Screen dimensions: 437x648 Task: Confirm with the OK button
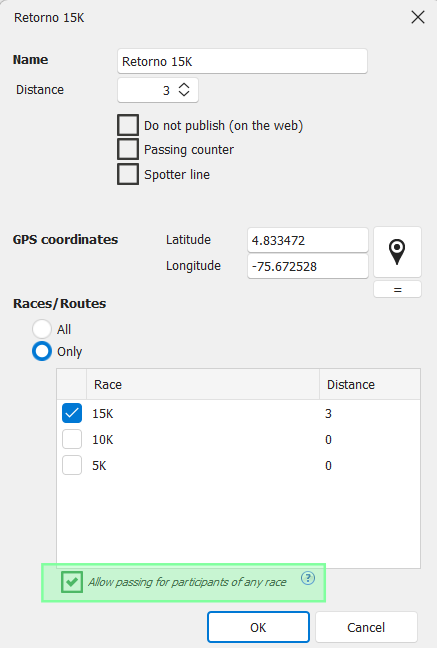pos(258,627)
